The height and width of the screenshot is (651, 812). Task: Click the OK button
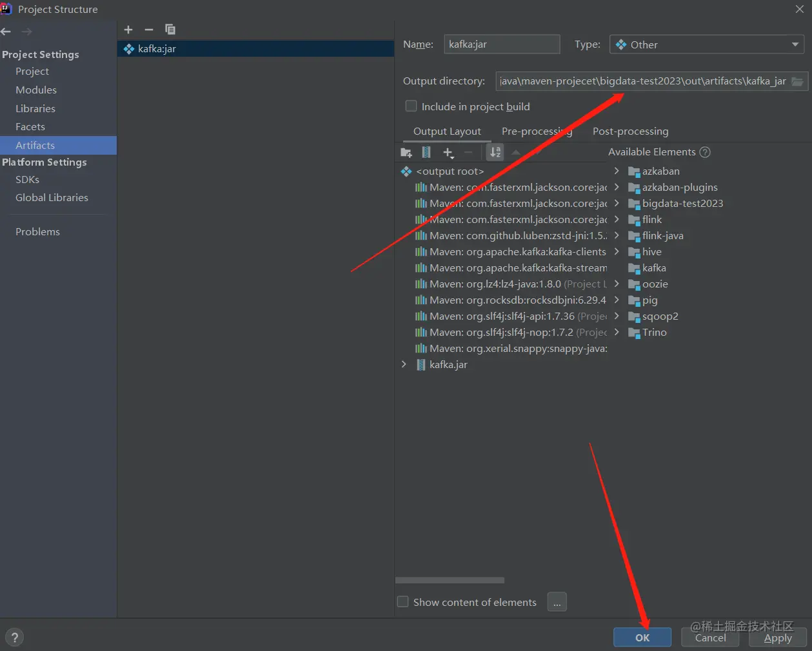[x=642, y=637]
